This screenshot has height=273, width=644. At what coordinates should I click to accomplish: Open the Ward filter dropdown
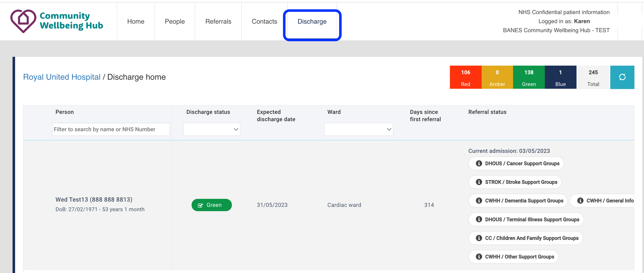point(359,129)
